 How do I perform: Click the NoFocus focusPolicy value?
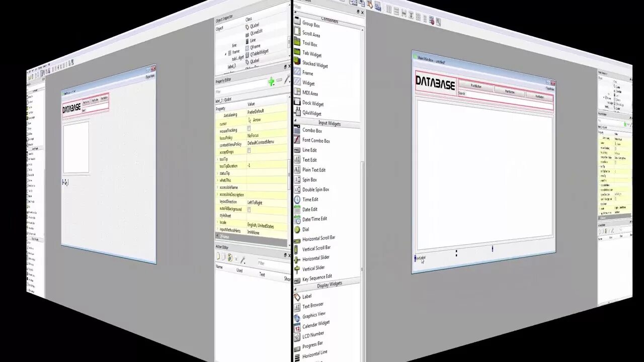pos(253,136)
